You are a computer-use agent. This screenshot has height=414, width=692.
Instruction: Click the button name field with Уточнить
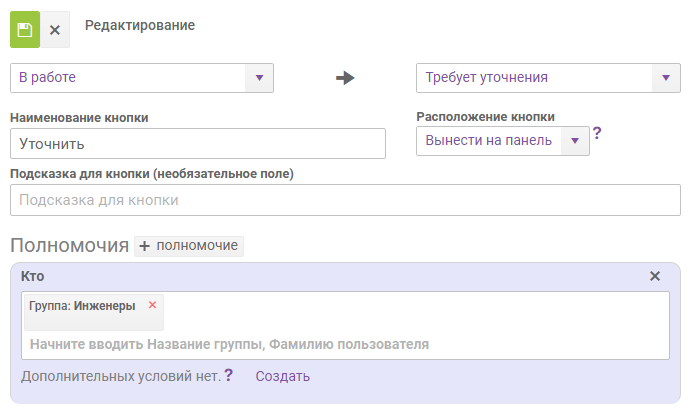pyautogui.click(x=197, y=143)
